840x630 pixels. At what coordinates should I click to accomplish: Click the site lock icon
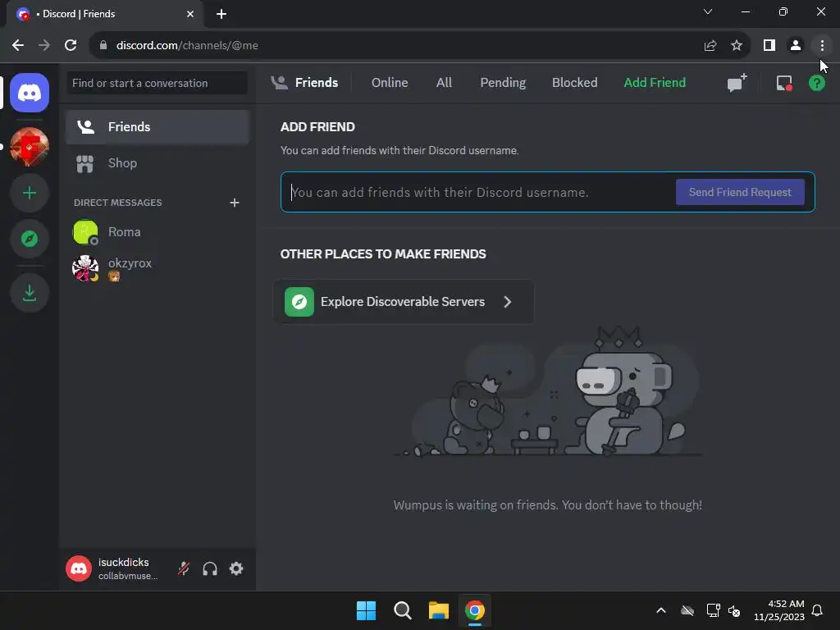[103, 46]
